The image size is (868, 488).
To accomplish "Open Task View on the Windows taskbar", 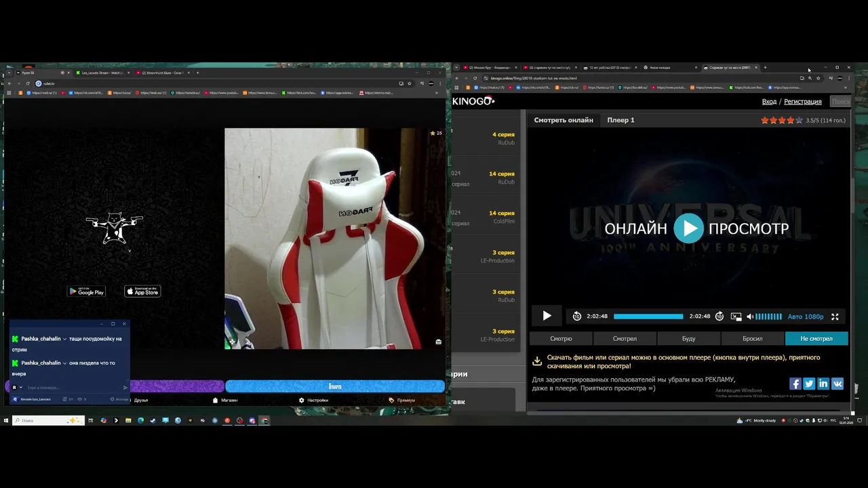I will (x=90, y=420).
